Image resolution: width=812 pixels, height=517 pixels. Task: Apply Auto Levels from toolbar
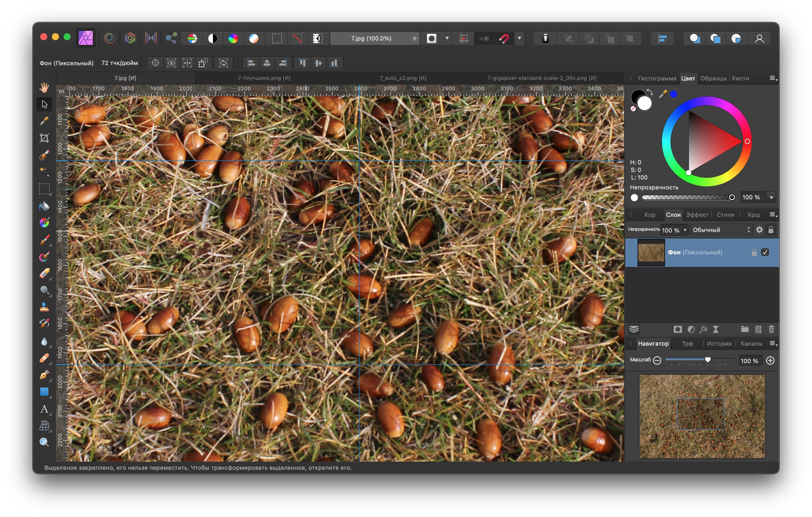coord(192,38)
